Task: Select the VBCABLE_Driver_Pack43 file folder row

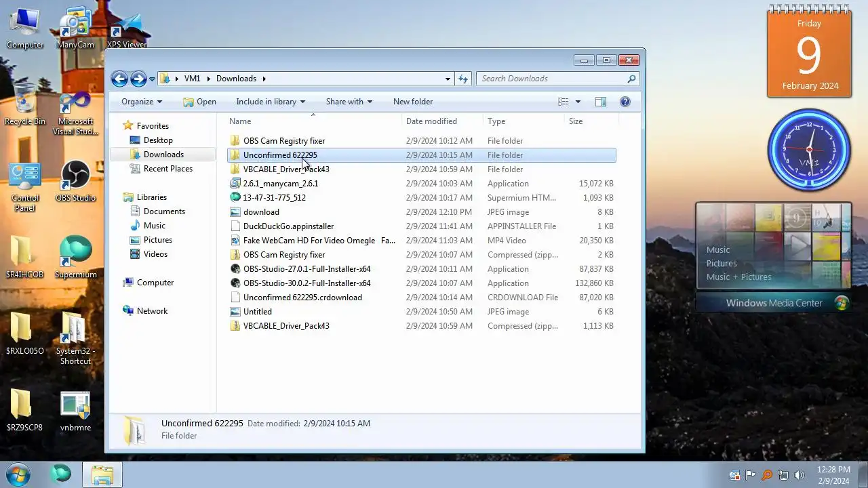Action: [421, 169]
